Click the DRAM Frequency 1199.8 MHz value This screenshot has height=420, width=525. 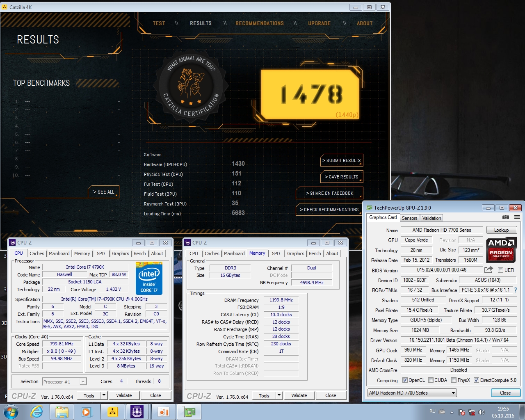[x=281, y=300]
